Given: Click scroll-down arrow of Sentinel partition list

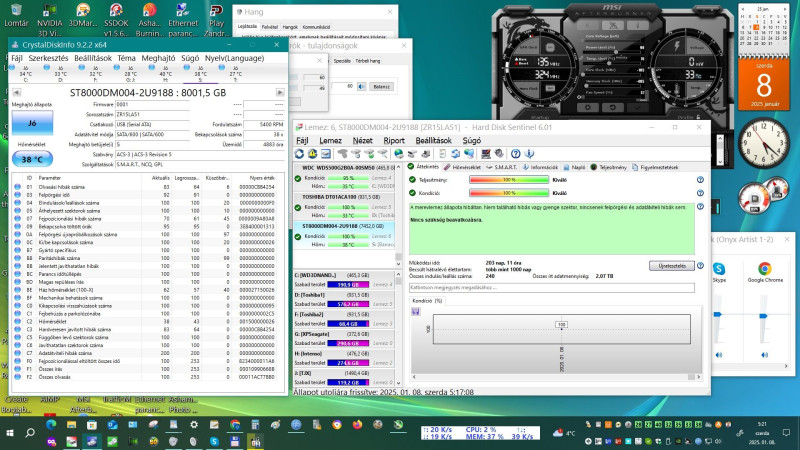Looking at the screenshot, I should [x=398, y=383].
